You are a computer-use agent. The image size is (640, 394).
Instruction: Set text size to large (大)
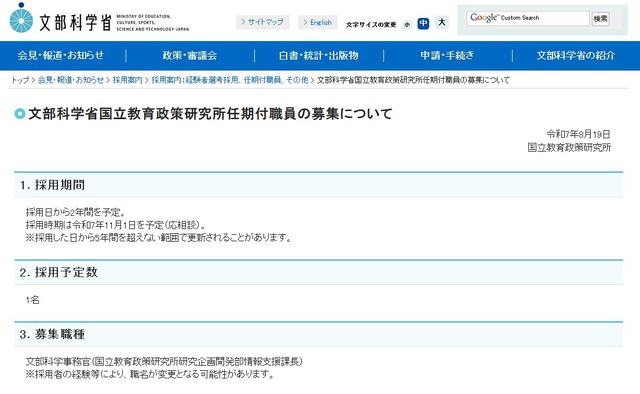(442, 22)
